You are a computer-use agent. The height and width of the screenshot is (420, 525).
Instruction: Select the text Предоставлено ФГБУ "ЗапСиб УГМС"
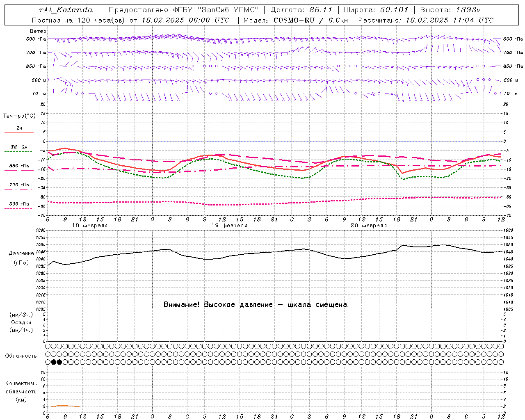pos(184,10)
